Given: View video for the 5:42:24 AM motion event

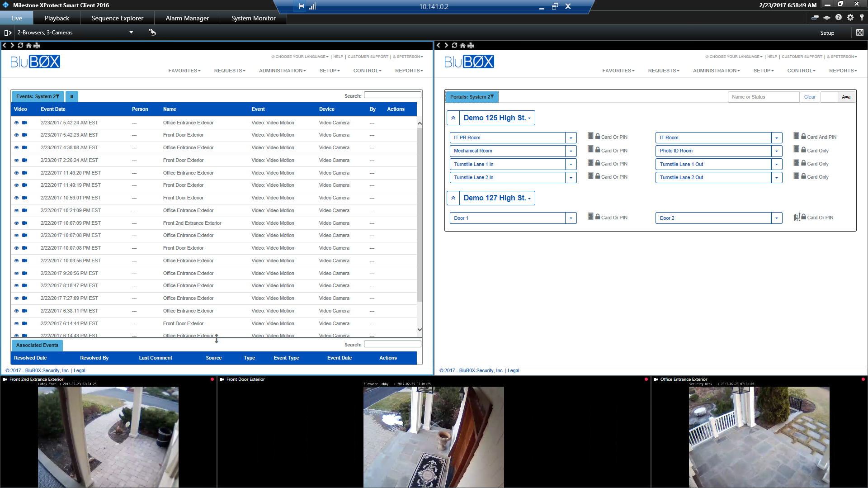Looking at the screenshot, I should coord(16,122).
